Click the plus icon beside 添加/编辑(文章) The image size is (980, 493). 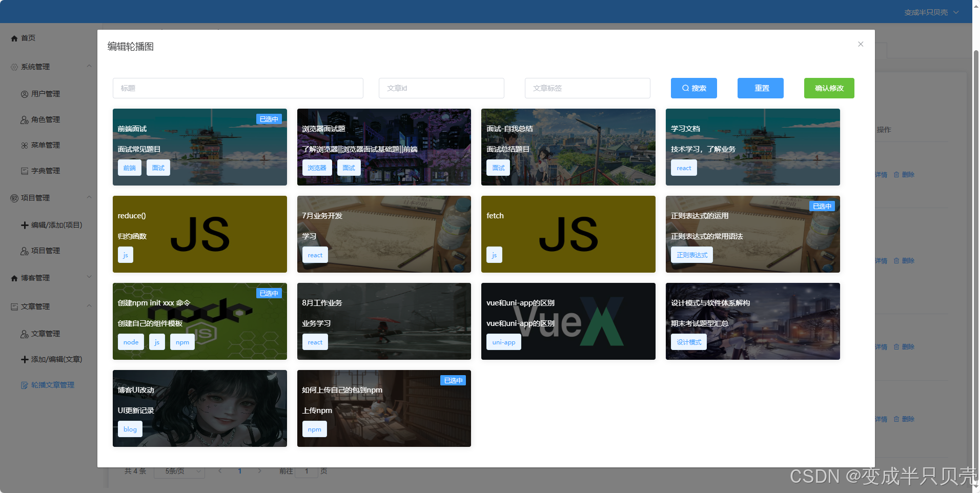[24, 359]
